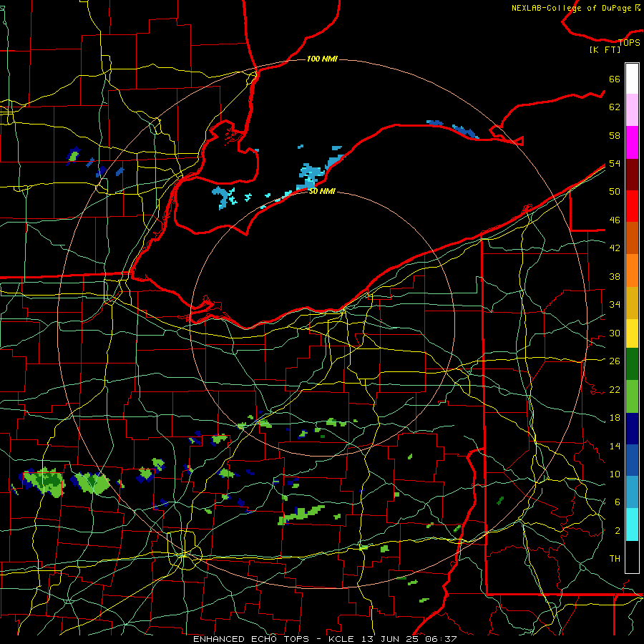Screen dimensions: 644x644
Task: Select legend value 22
Action: (x=615, y=389)
